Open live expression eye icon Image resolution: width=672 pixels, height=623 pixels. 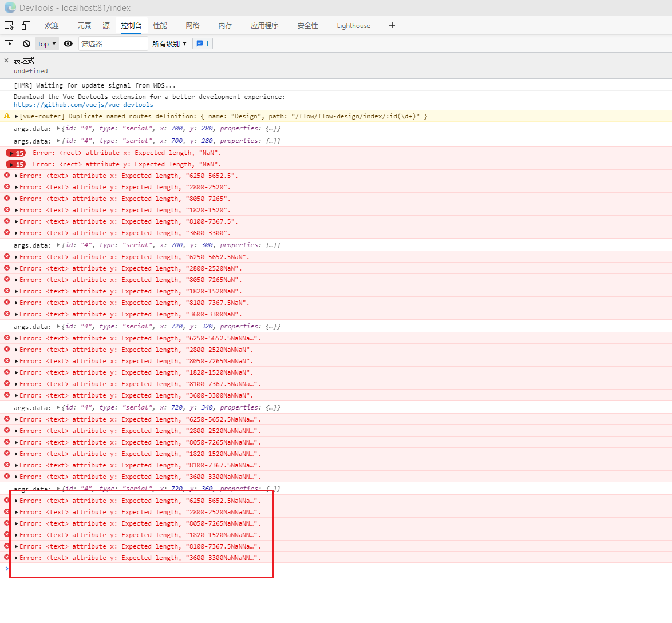coord(68,43)
